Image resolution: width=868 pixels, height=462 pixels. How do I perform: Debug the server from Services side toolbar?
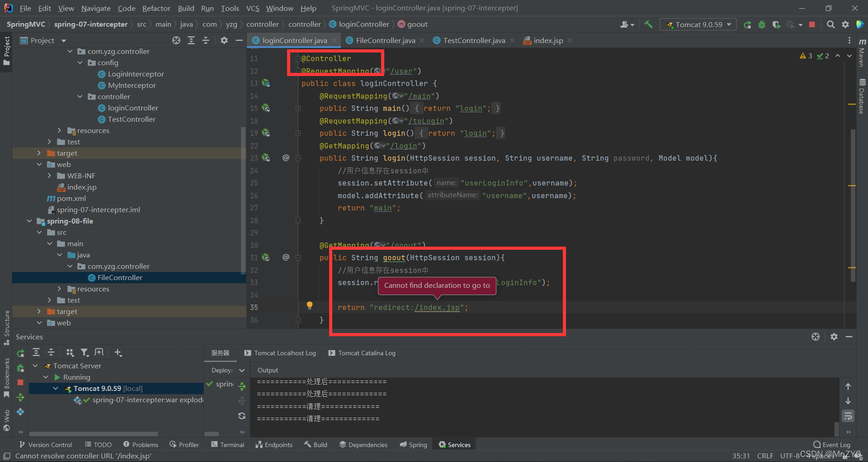pyautogui.click(x=20, y=368)
